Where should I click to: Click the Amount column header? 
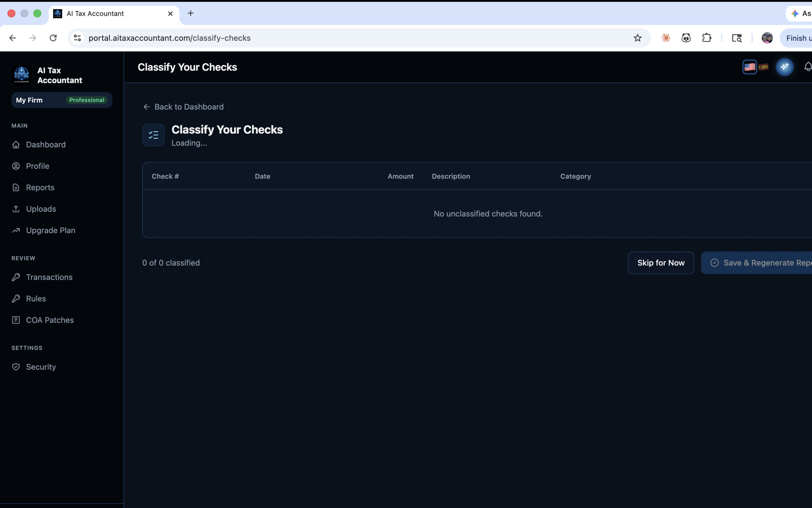[400, 176]
